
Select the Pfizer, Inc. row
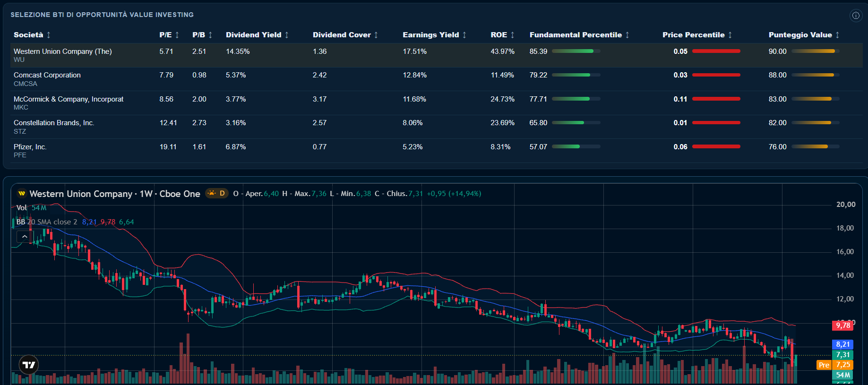tap(437, 151)
